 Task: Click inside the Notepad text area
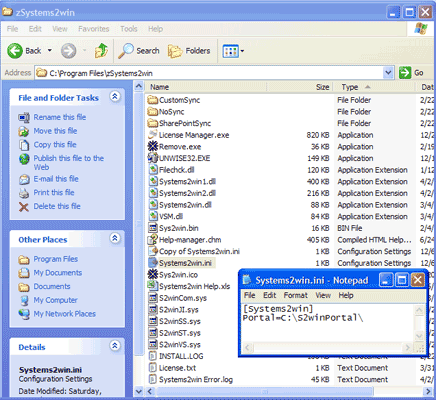click(327, 323)
